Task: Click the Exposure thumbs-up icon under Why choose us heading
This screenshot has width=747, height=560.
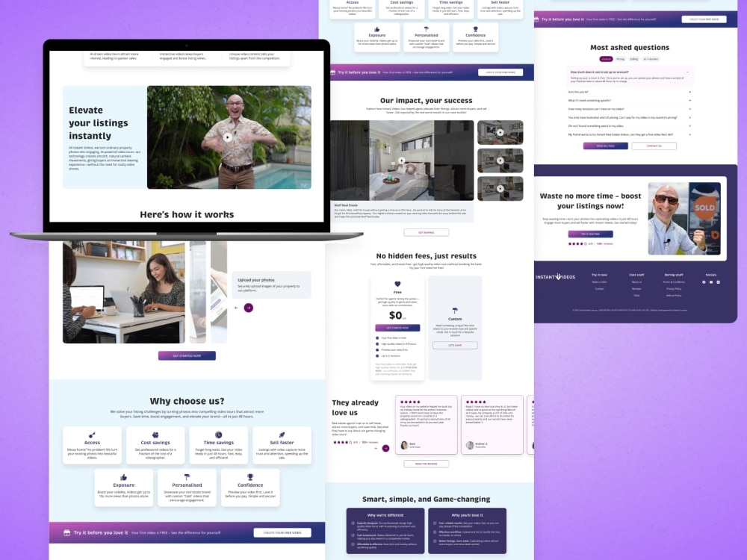Action: point(123,477)
